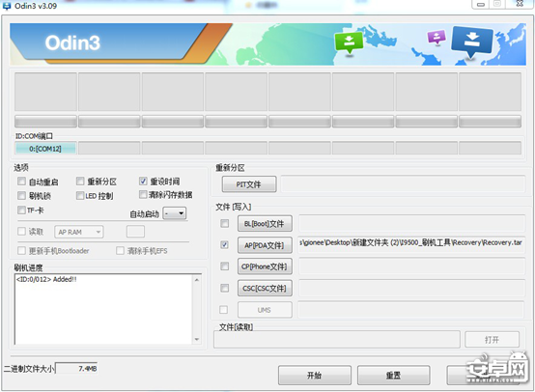
Task: Click the 刷机进度 log scroll up arrow
Action: point(197,280)
